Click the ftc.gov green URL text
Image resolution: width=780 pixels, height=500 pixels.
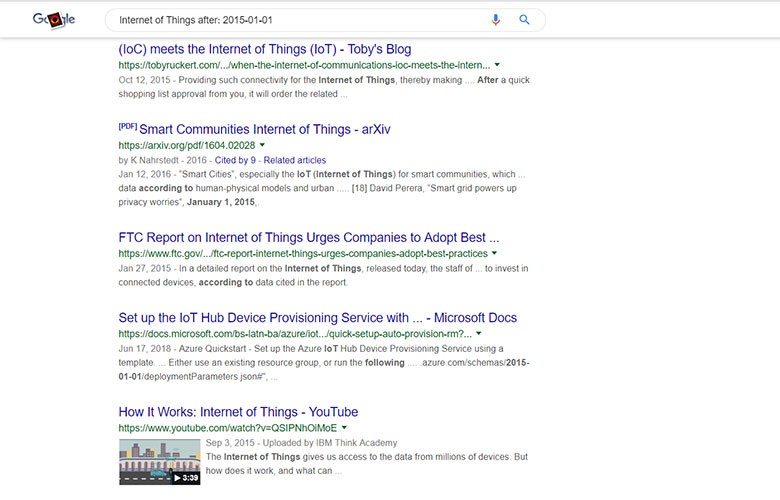click(303, 253)
